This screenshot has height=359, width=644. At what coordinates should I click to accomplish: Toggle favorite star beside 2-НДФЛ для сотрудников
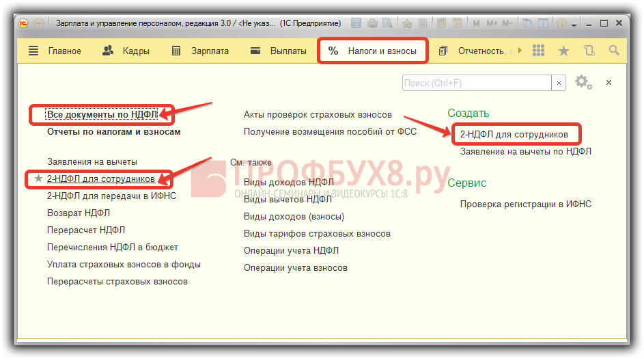38,179
